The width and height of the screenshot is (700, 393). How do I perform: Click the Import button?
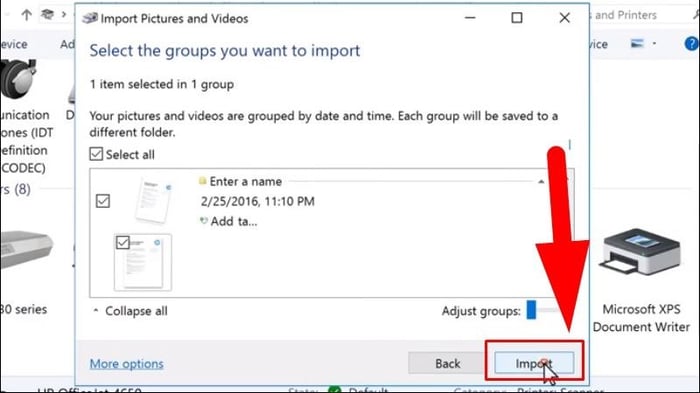pyautogui.click(x=534, y=363)
